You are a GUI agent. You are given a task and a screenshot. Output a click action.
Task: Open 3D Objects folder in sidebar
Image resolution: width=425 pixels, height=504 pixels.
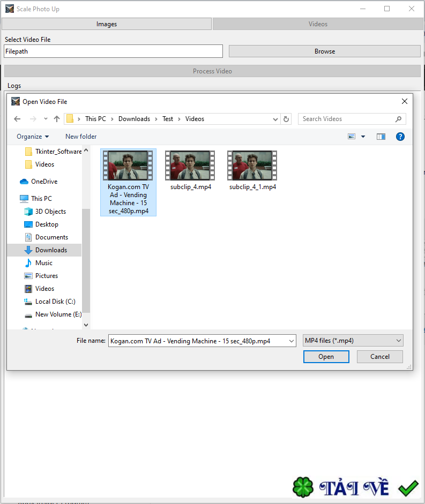tap(50, 212)
